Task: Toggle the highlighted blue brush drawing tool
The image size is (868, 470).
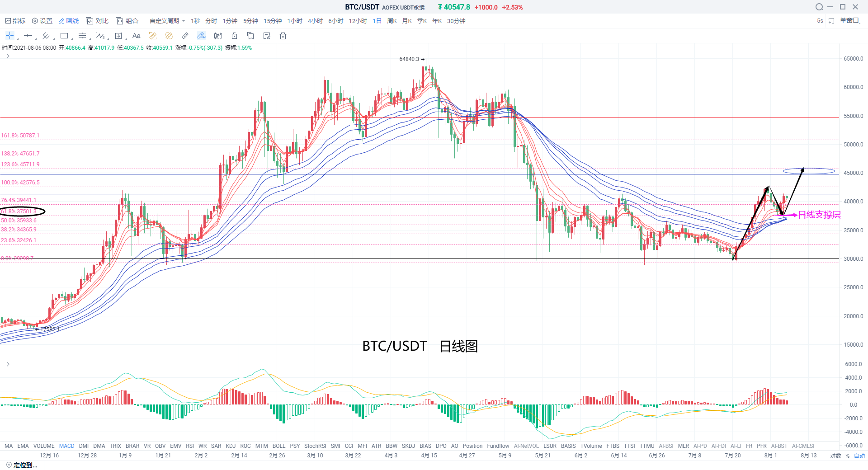Action: click(202, 36)
